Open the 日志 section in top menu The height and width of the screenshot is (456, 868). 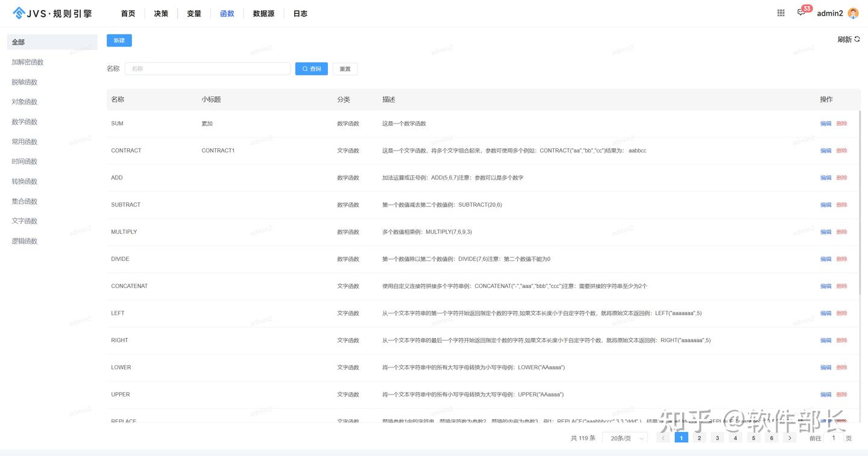tap(300, 13)
